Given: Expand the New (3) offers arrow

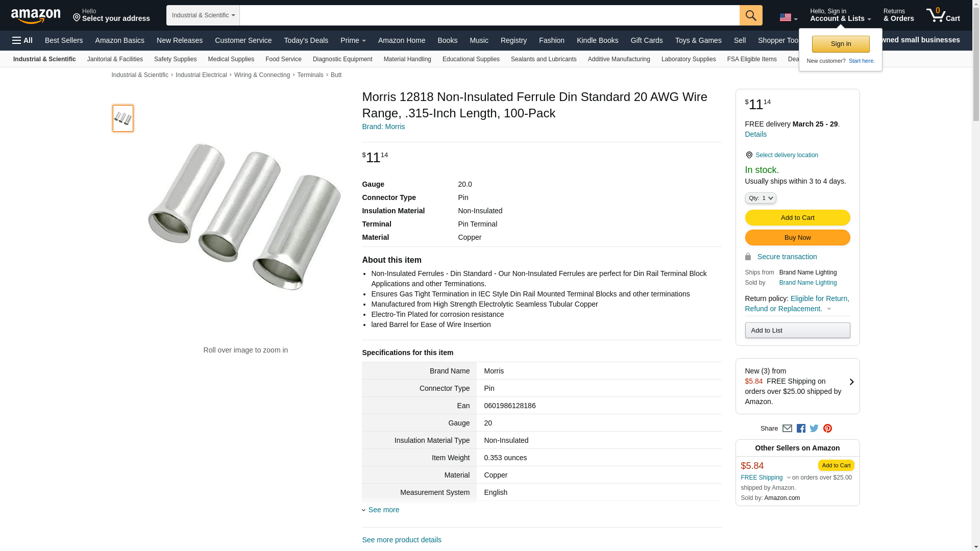Looking at the screenshot, I should (x=851, y=382).
